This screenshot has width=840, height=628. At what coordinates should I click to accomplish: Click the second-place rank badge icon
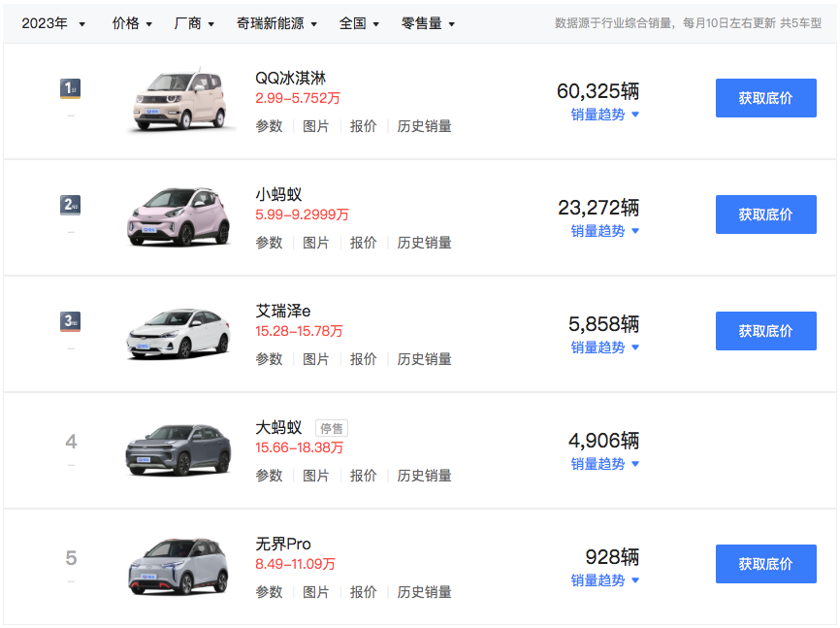click(x=70, y=205)
